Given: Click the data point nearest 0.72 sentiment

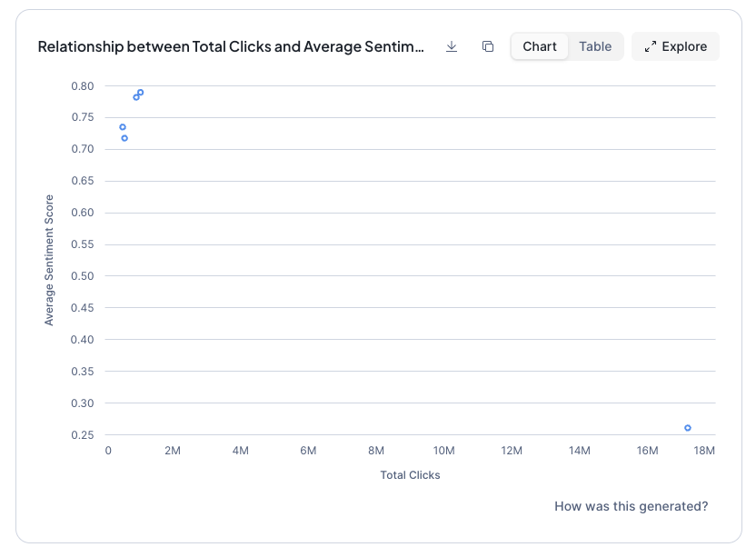Looking at the screenshot, I should tap(124, 138).
